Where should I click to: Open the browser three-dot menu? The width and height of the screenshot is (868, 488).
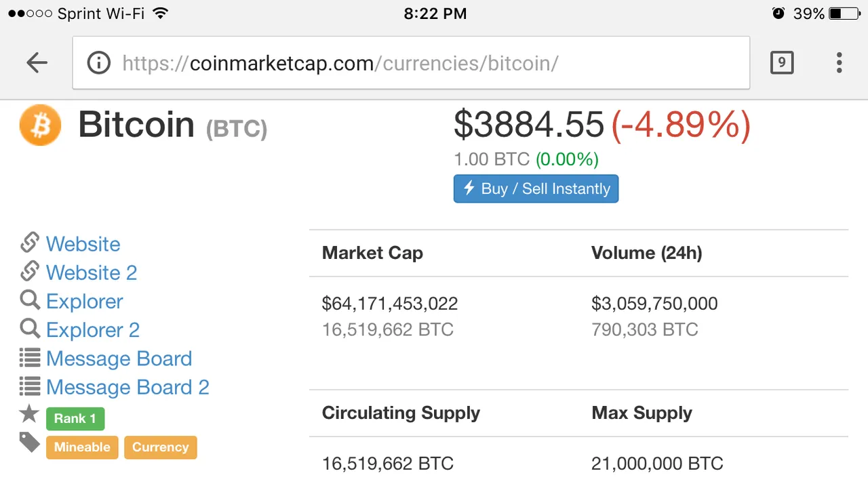click(x=840, y=63)
